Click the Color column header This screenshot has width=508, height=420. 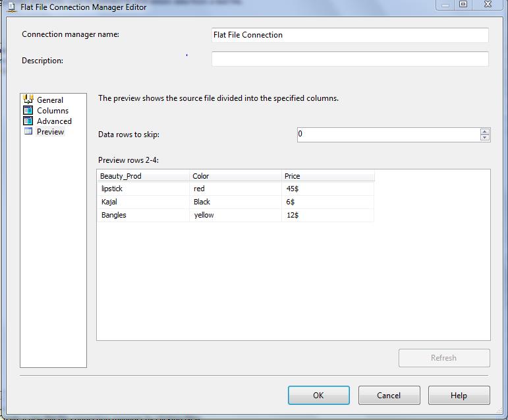coord(235,176)
